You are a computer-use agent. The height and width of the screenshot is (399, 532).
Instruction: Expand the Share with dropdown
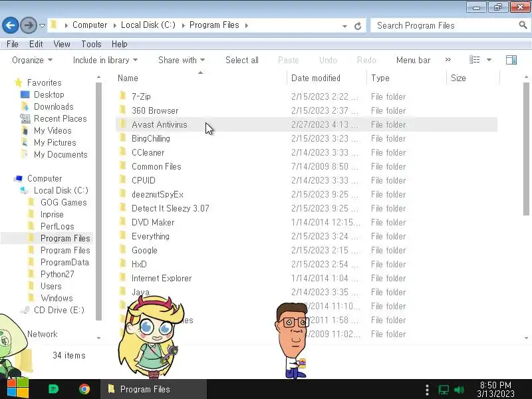(182, 60)
